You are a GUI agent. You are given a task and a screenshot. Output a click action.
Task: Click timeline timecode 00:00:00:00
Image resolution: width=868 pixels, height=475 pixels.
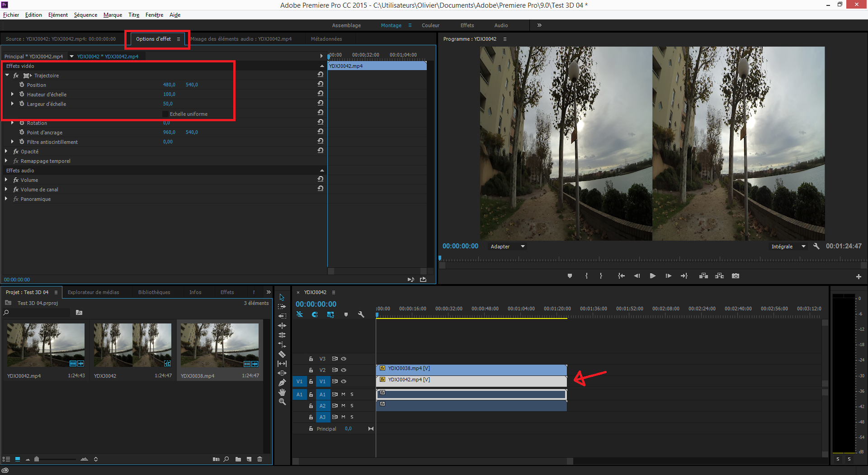coord(316,304)
